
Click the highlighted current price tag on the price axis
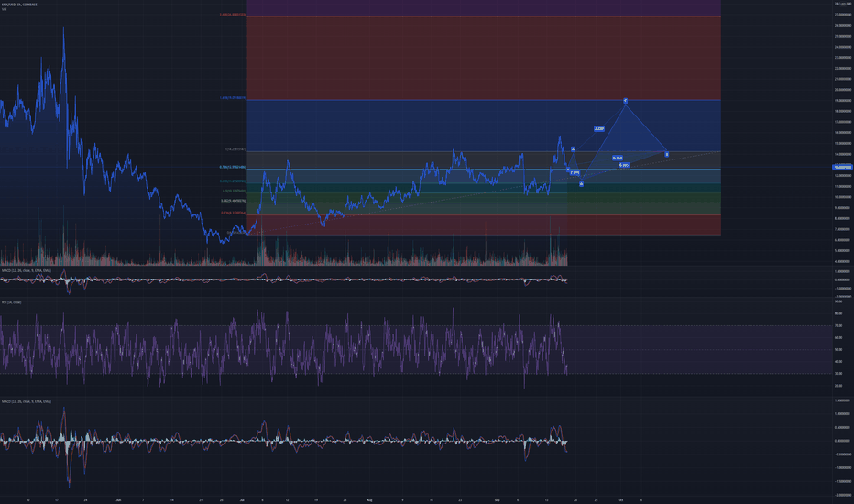coord(843,168)
